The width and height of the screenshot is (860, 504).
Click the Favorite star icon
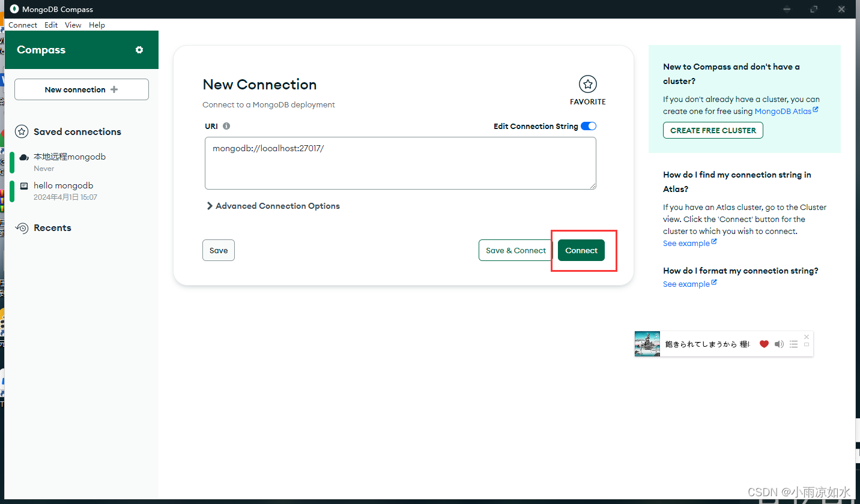tap(588, 85)
